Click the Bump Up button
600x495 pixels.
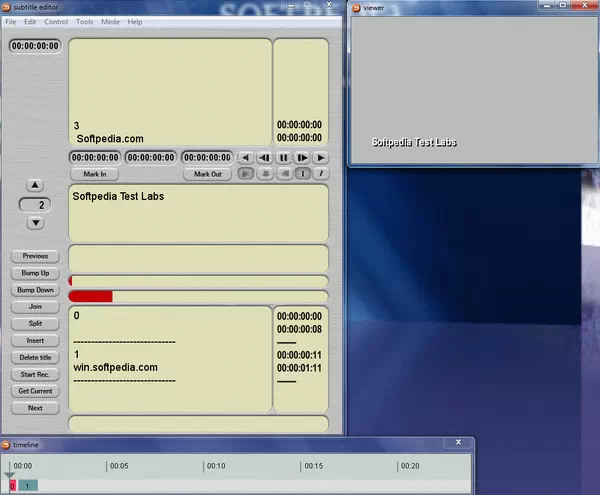[x=35, y=273]
